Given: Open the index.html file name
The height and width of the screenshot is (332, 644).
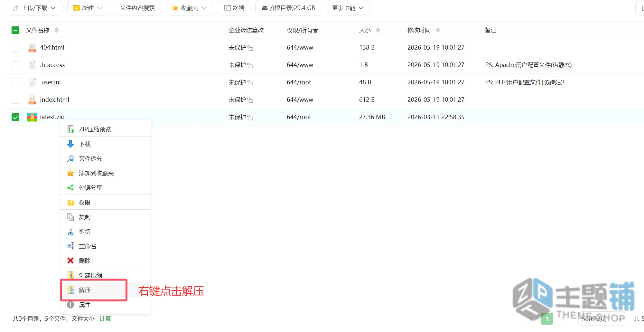Looking at the screenshot, I should (54, 100).
